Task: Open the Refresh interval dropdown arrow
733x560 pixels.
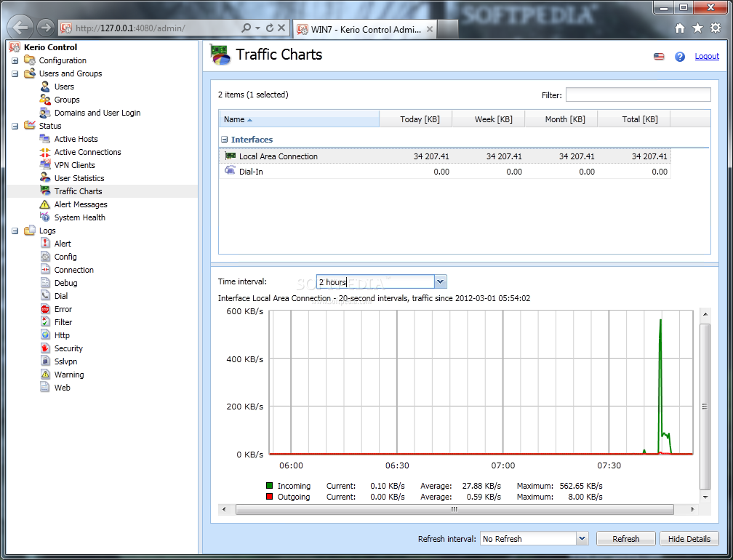Action: 582,538
